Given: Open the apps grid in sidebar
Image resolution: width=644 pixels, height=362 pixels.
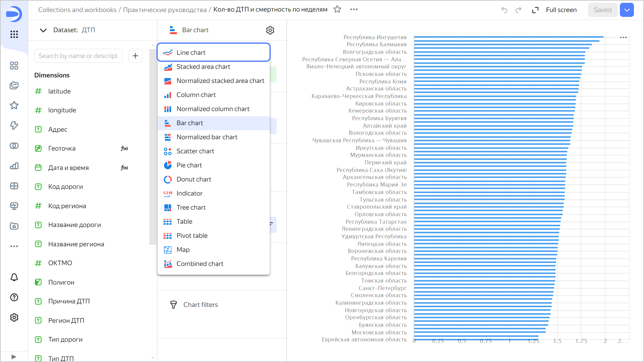Looking at the screenshot, I should pyautogui.click(x=14, y=34).
